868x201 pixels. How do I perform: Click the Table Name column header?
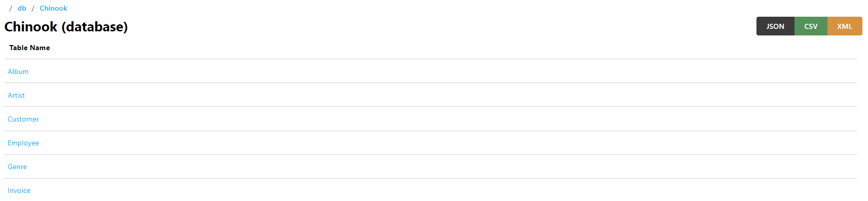pos(29,48)
